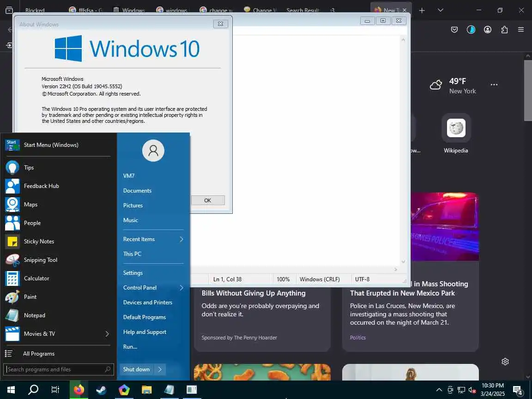
Task: Expand Control Panel submenu arrow
Action: point(181,288)
